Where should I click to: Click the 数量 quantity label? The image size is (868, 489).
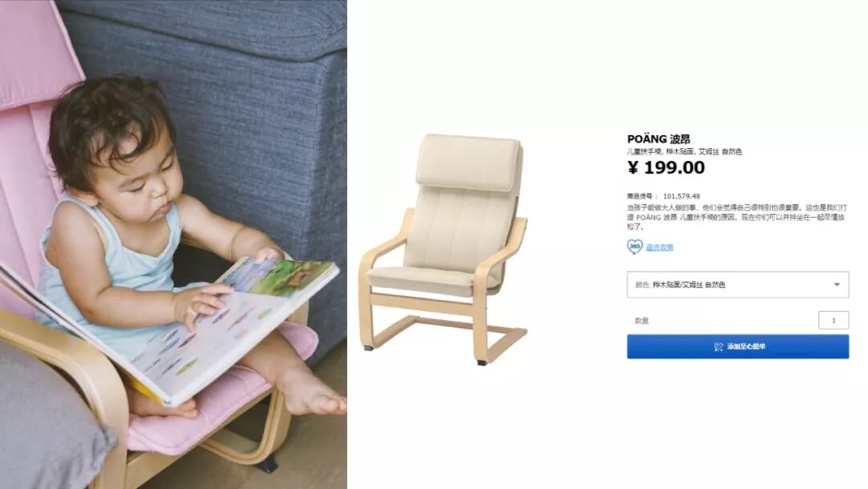point(641,321)
